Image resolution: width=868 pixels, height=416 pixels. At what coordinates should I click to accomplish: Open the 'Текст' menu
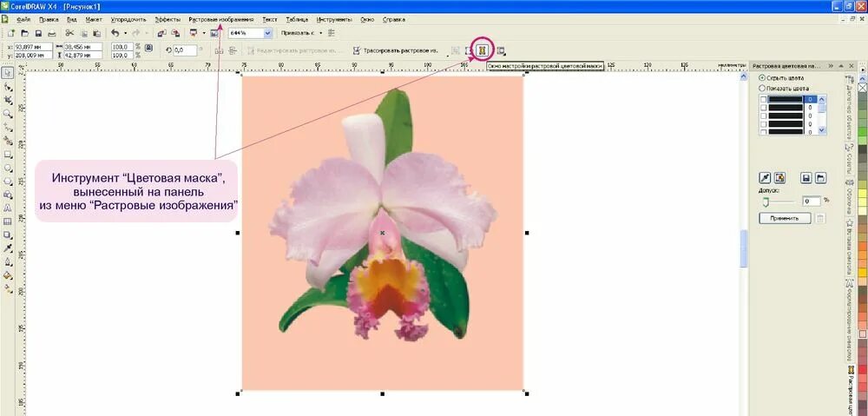(270, 19)
